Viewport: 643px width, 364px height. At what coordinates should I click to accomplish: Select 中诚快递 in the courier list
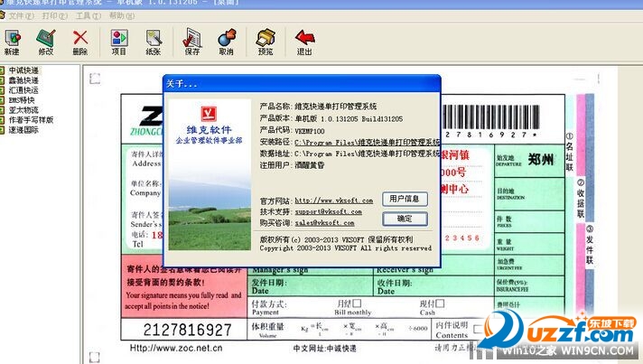pyautogui.click(x=23, y=70)
